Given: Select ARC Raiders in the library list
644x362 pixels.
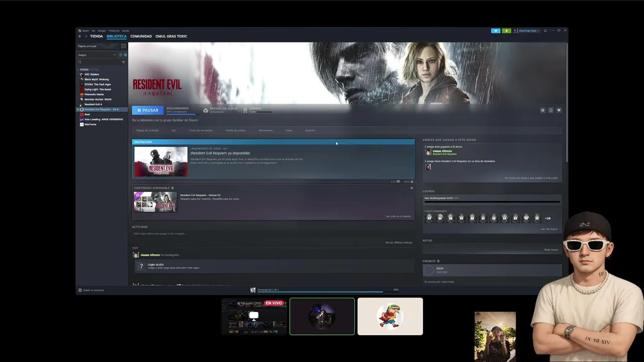Looking at the screenshot, I should coord(92,74).
